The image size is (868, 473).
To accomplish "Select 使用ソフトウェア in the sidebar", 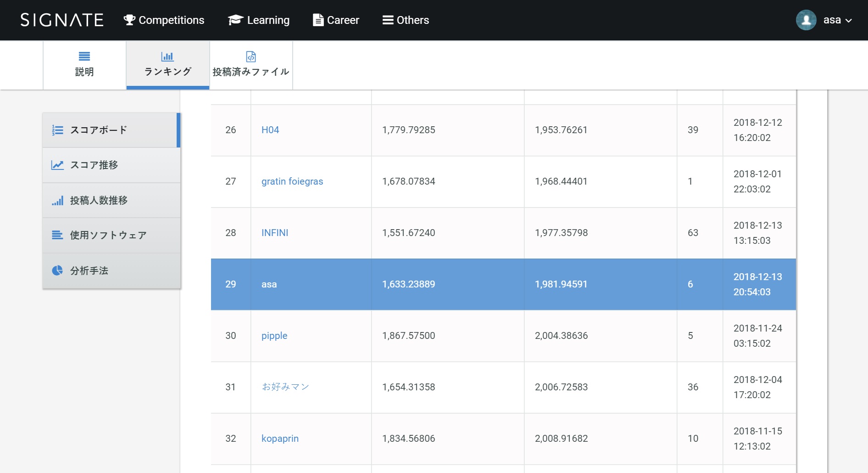I will (111, 235).
